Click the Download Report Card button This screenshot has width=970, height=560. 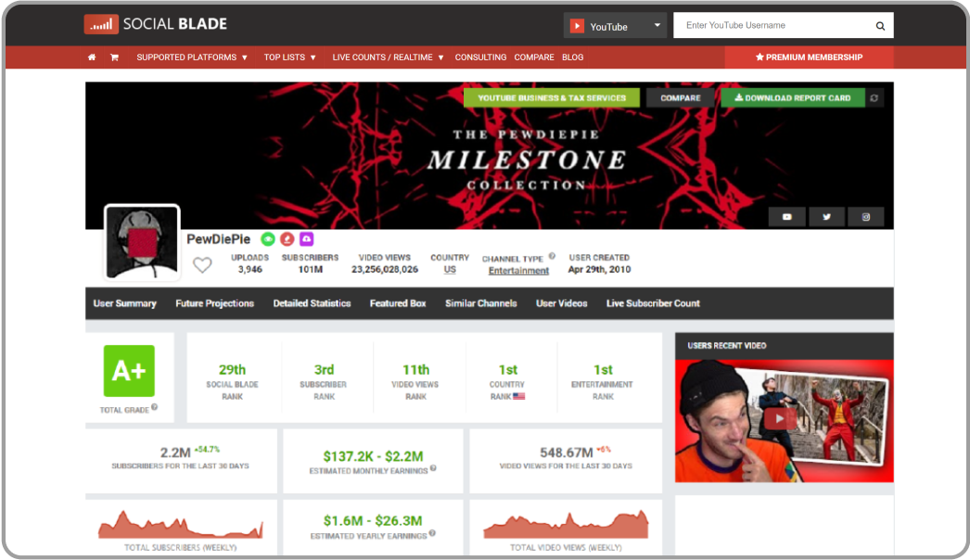793,97
